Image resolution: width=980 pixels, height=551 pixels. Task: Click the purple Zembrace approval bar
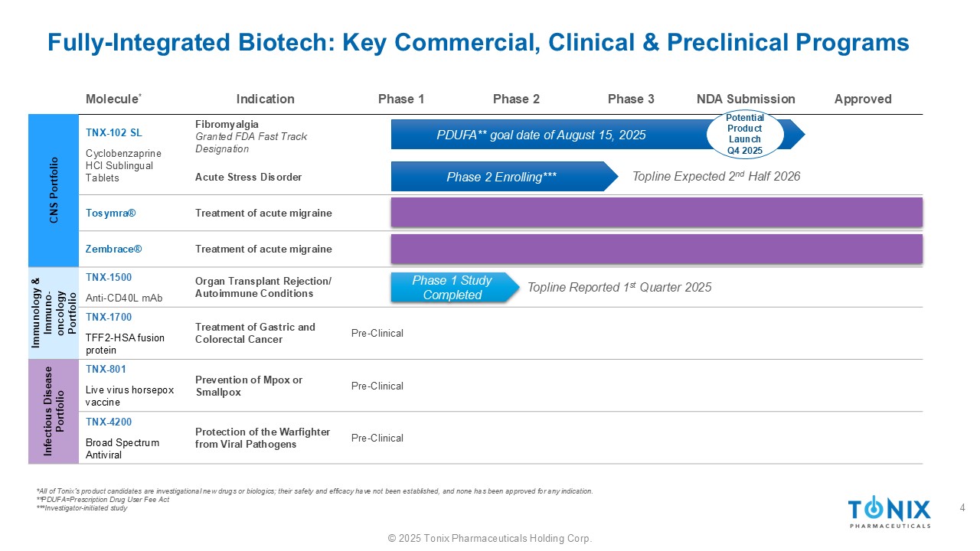click(656, 249)
